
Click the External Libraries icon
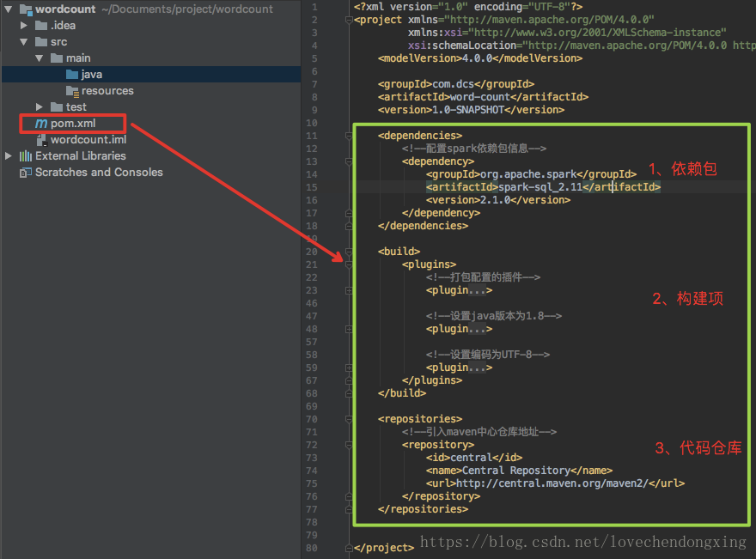point(26,156)
